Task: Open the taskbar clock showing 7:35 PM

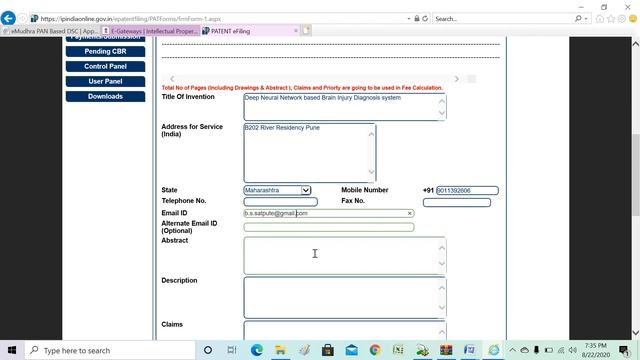Action: pos(596,350)
